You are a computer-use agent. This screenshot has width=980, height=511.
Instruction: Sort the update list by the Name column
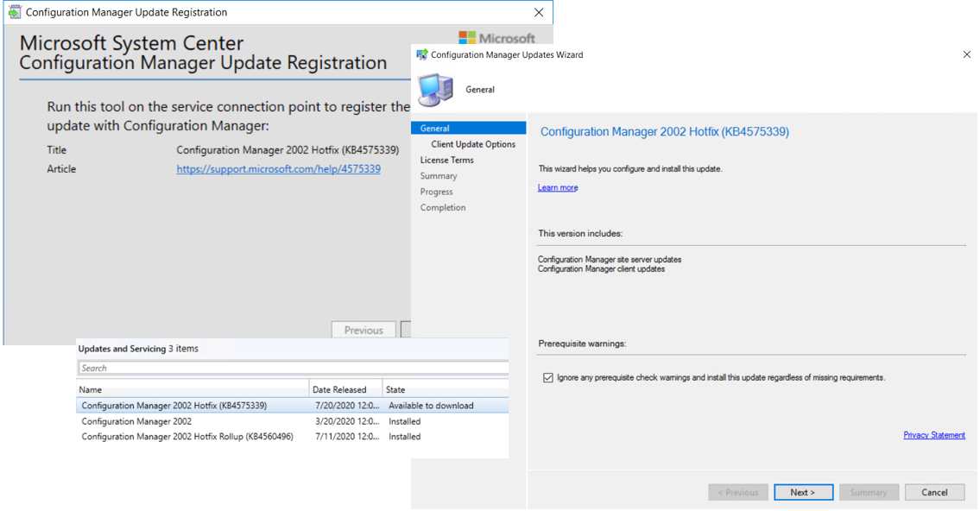(x=92, y=388)
